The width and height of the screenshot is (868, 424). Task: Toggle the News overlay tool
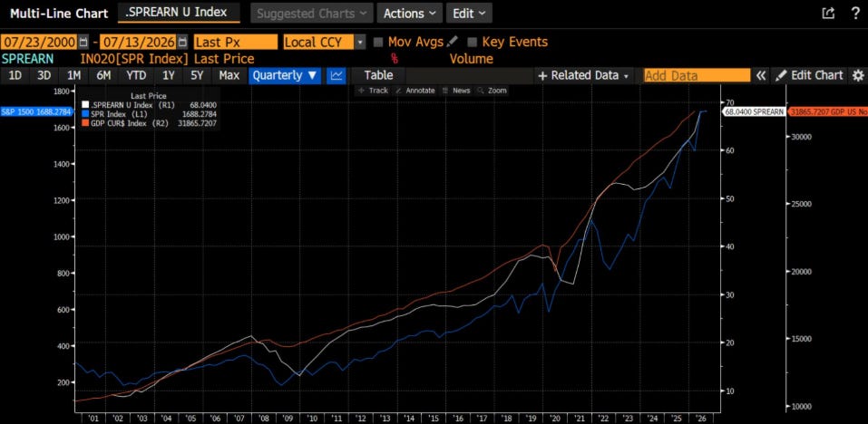coord(456,91)
